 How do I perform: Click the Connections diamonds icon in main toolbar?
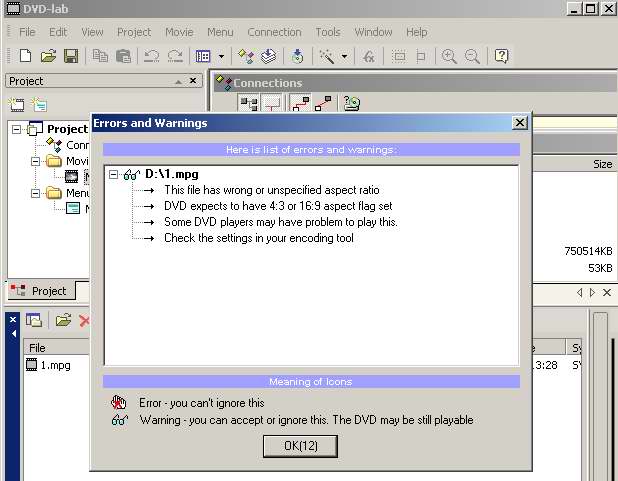(246, 56)
